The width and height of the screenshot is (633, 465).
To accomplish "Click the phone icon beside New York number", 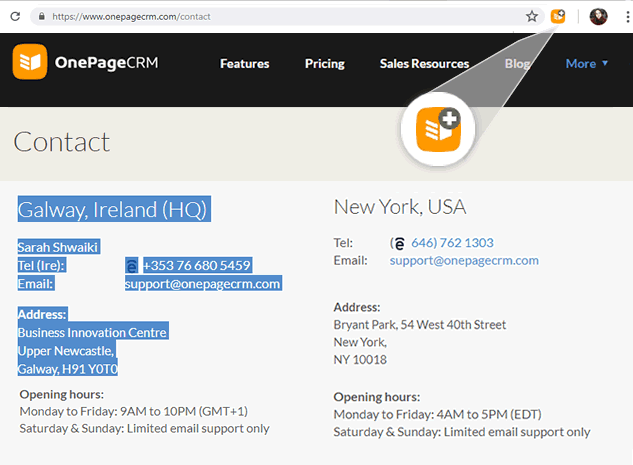I will (x=399, y=243).
